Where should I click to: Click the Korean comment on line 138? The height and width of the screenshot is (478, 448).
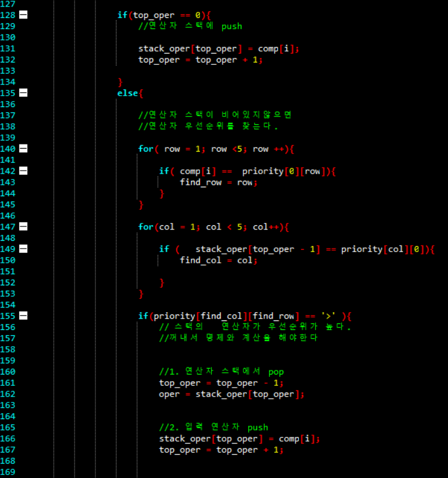coord(208,126)
